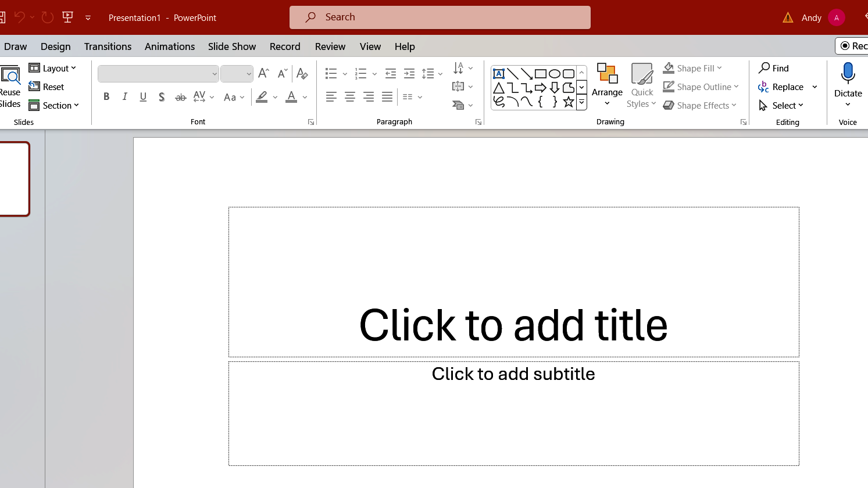Toggle Bold formatting
This screenshot has height=488, width=868.
click(x=106, y=97)
